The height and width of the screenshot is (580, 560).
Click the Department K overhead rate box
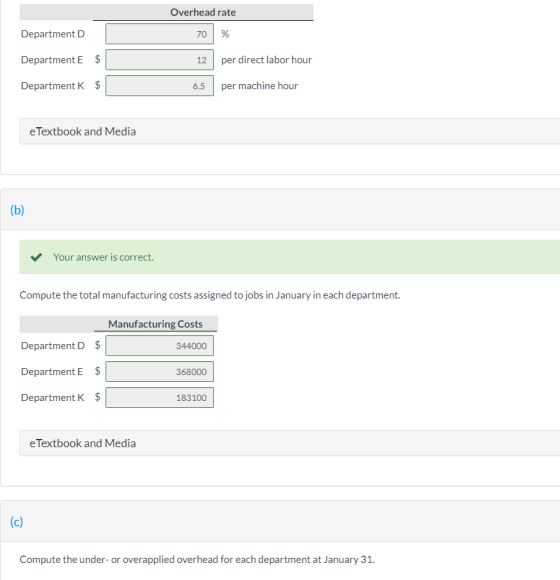(159, 85)
